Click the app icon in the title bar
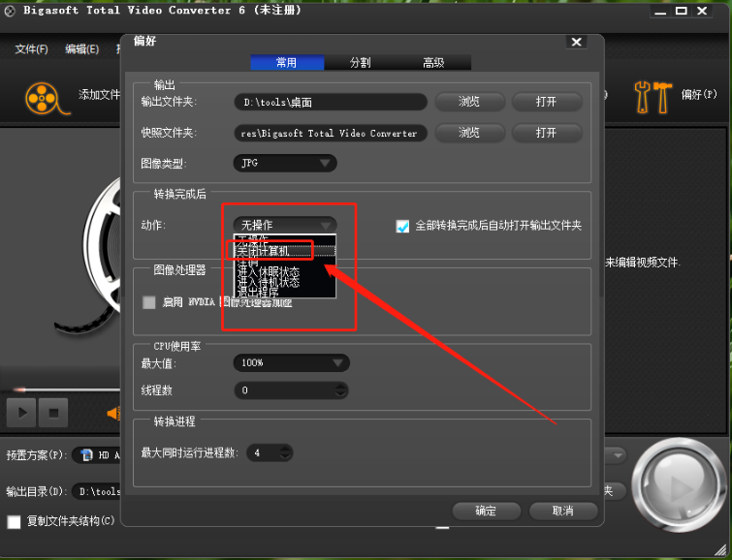732x560 pixels. pyautogui.click(x=10, y=11)
